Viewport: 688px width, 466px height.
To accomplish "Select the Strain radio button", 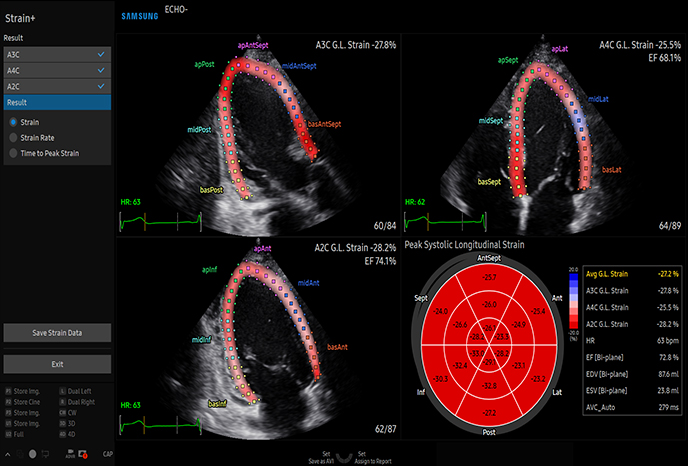I will point(12,121).
